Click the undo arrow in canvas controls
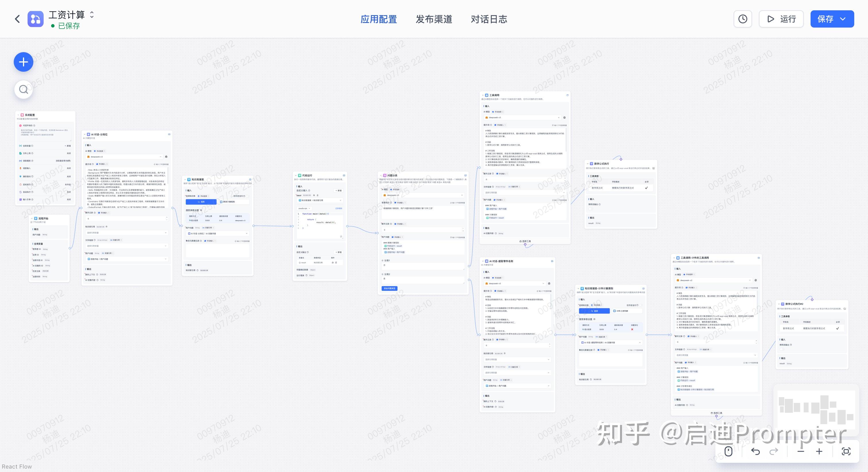 click(755, 451)
